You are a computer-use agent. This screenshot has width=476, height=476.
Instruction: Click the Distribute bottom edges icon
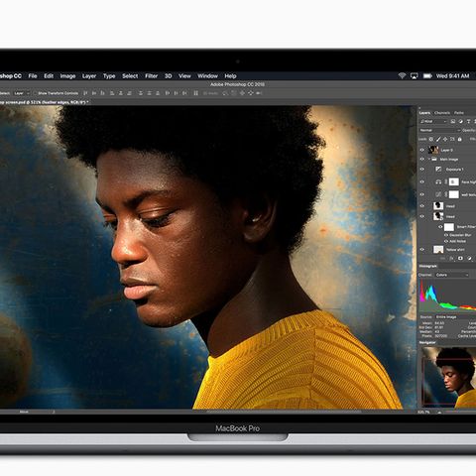coord(158,93)
